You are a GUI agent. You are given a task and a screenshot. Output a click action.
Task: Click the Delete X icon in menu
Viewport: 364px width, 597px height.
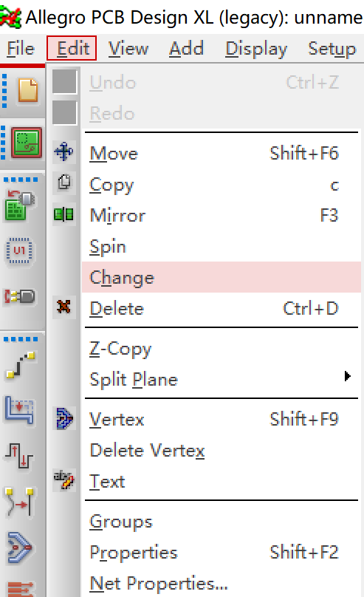tap(63, 307)
